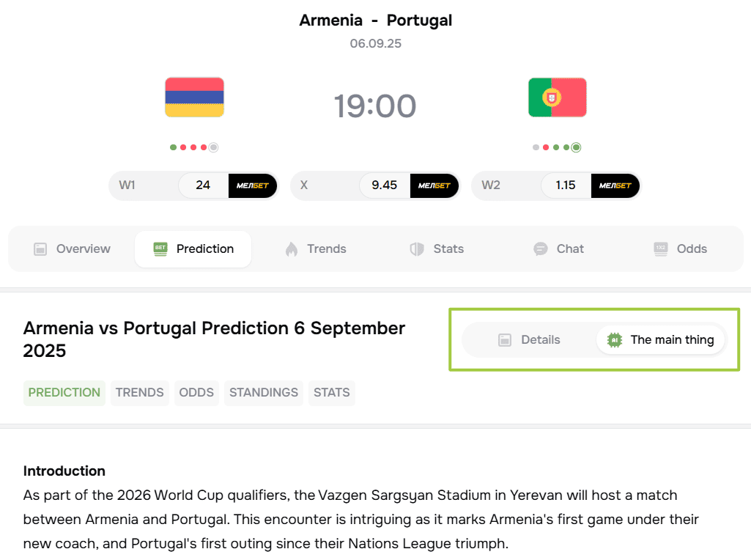Click Portugal's last form dot indicator

pyautogui.click(x=577, y=147)
